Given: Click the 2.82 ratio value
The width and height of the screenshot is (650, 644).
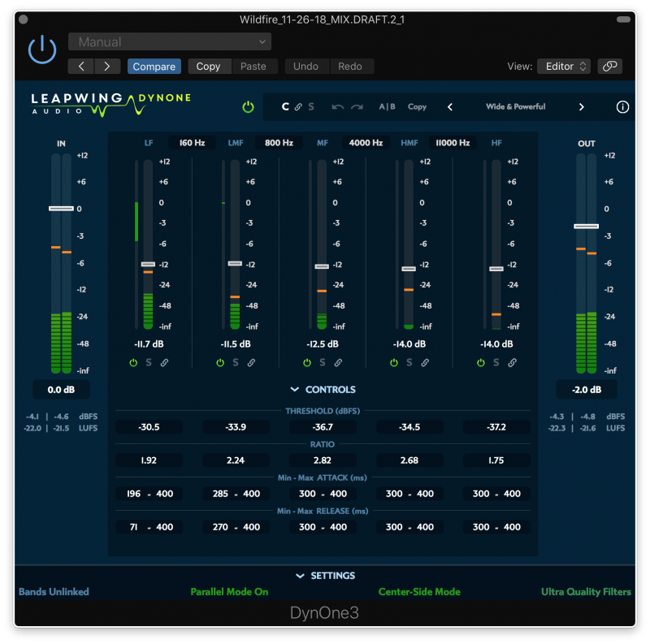Looking at the screenshot, I should (322, 460).
